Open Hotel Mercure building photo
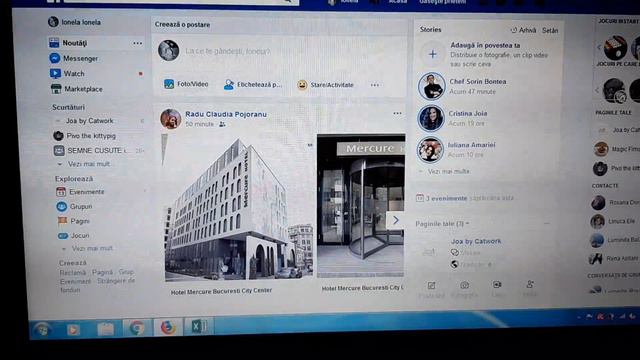Image resolution: width=640 pixels, height=360 pixels. coord(239,207)
